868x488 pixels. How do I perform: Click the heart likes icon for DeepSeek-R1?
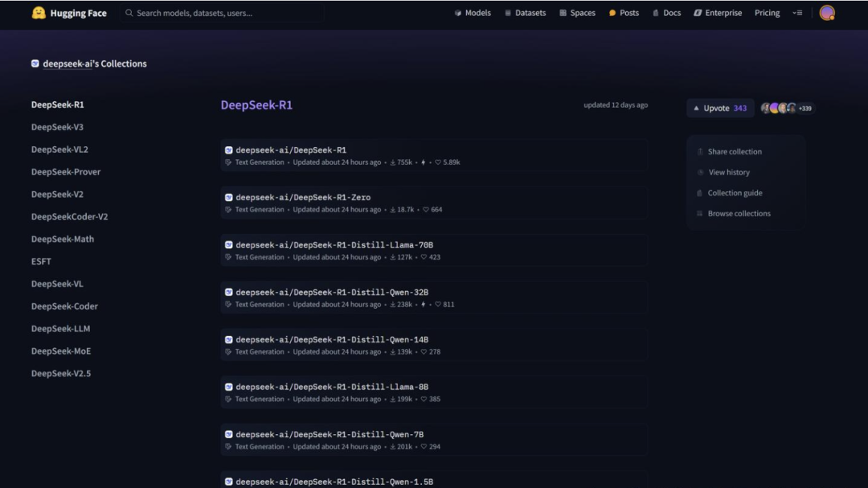438,162
